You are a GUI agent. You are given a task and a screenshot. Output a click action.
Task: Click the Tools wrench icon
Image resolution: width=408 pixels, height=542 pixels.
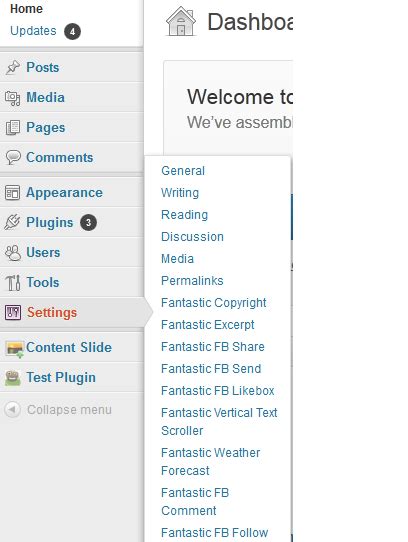pyautogui.click(x=13, y=282)
